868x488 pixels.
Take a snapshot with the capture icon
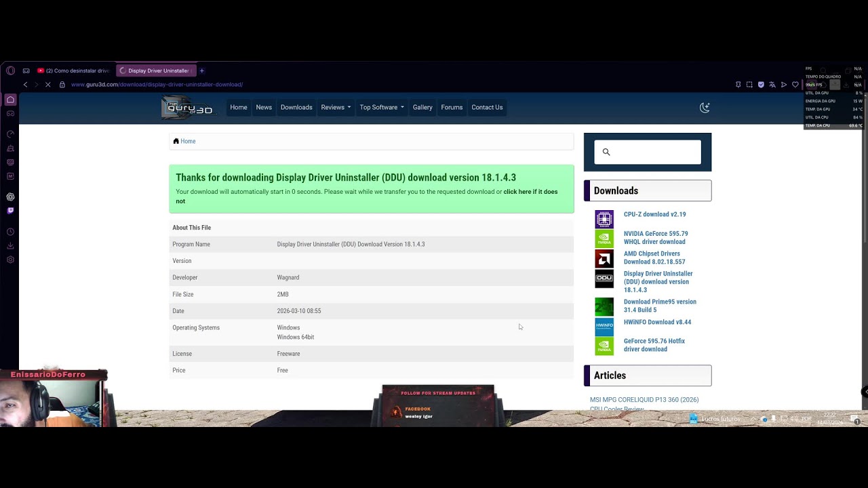pyautogui.click(x=749, y=85)
